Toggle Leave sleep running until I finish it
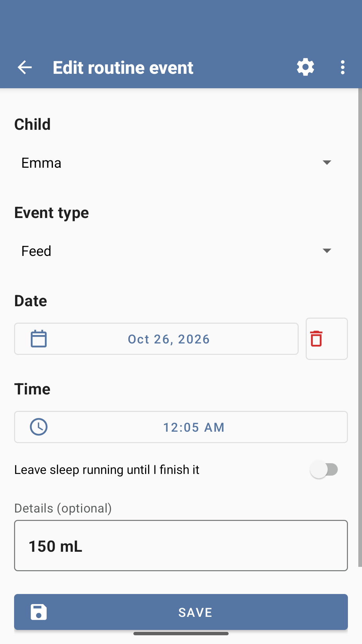This screenshot has height=644, width=362. (324, 470)
